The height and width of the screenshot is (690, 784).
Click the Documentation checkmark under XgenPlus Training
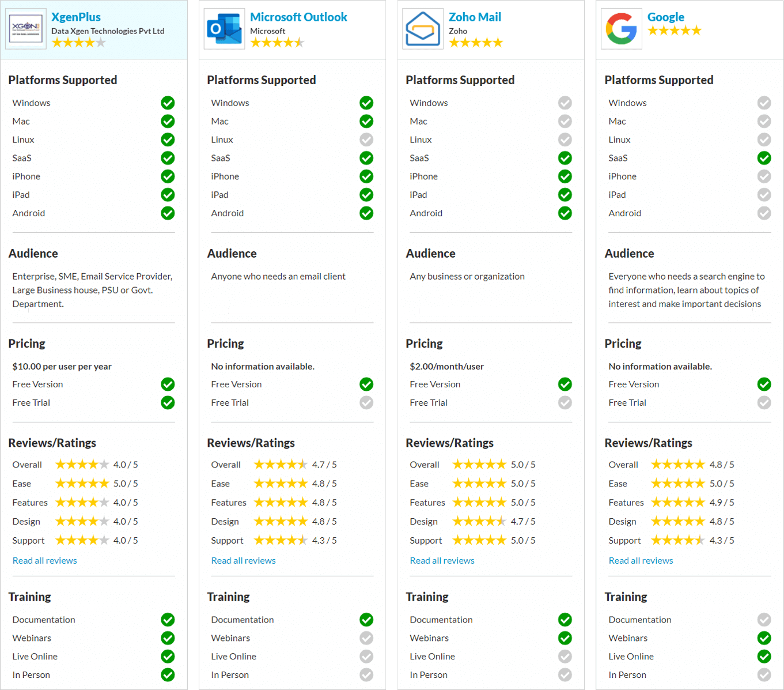click(168, 620)
